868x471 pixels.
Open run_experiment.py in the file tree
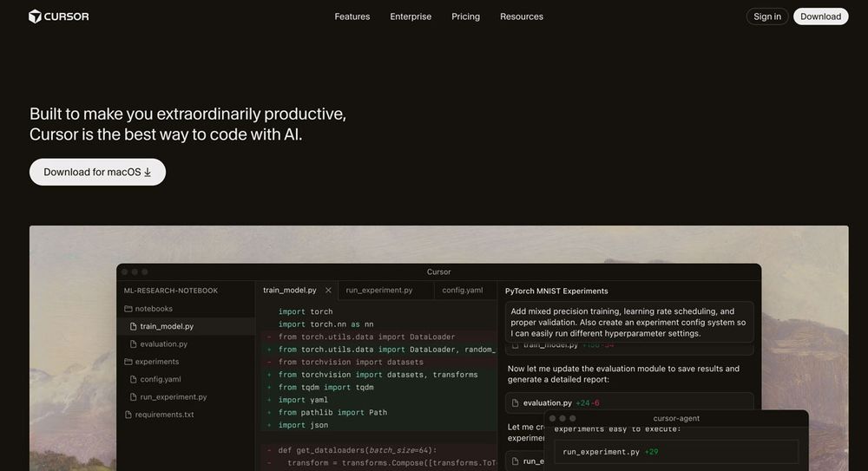click(174, 396)
